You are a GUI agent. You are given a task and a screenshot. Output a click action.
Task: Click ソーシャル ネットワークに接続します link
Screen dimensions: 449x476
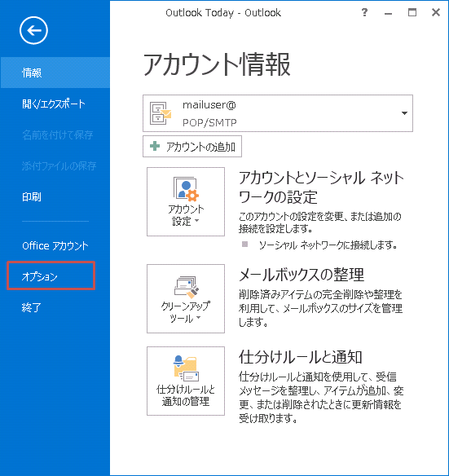pos(328,245)
